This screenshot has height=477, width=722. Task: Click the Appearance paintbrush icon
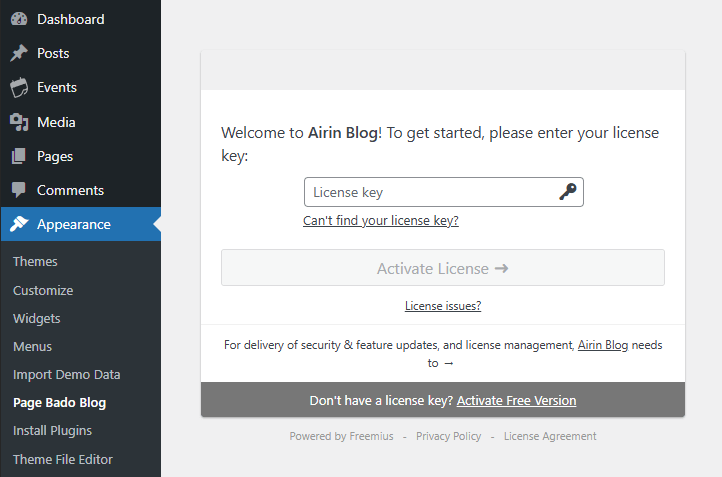pyautogui.click(x=19, y=224)
